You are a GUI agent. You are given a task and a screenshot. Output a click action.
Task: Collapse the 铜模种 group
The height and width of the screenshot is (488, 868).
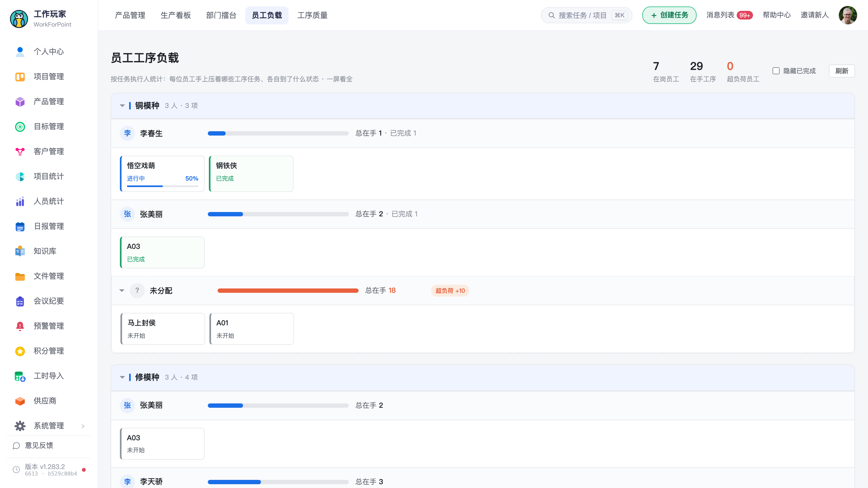pyautogui.click(x=122, y=106)
